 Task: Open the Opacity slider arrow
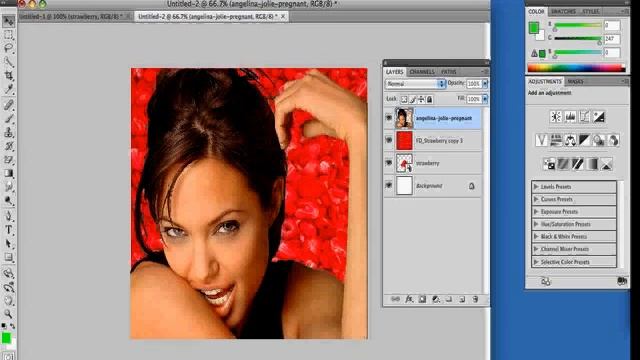(485, 83)
